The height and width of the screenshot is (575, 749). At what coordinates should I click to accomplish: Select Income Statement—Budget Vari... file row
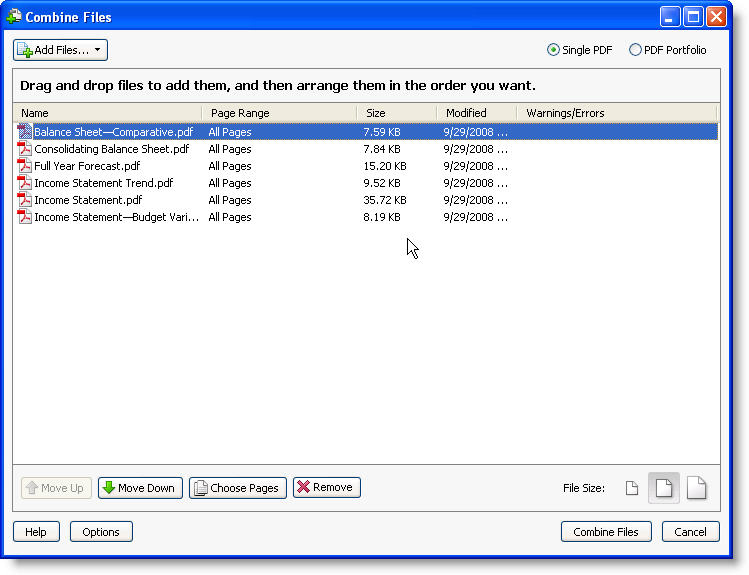(x=365, y=217)
